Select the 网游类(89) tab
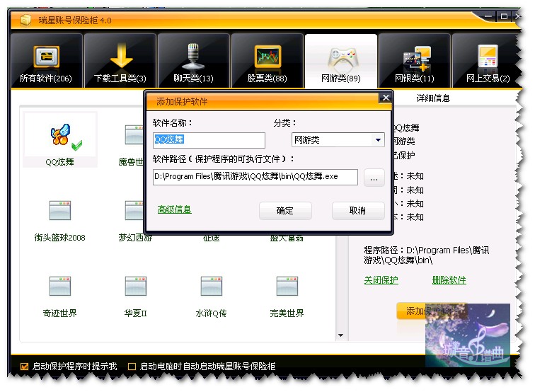This screenshot has width=535, height=392. pos(341,61)
